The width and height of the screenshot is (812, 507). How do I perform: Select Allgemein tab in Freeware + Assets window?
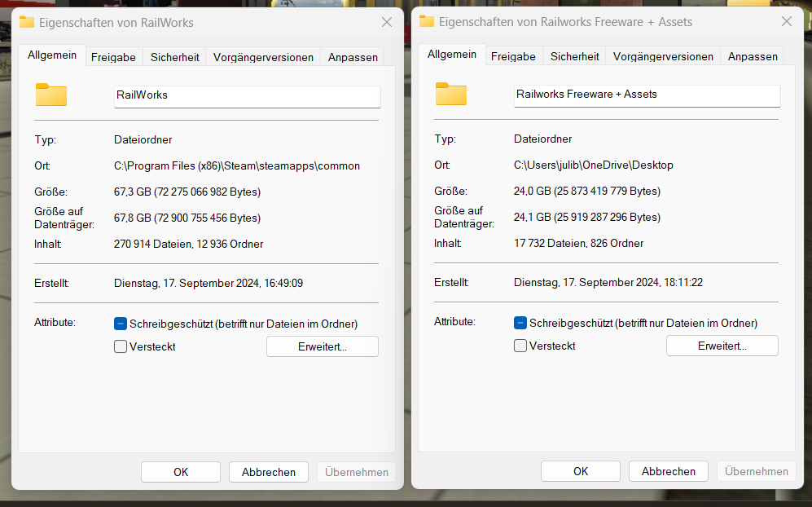tap(451, 54)
